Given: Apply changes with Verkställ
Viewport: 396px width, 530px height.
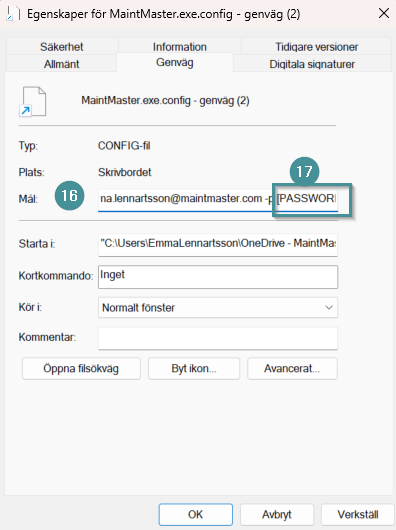Looking at the screenshot, I should (358, 514).
